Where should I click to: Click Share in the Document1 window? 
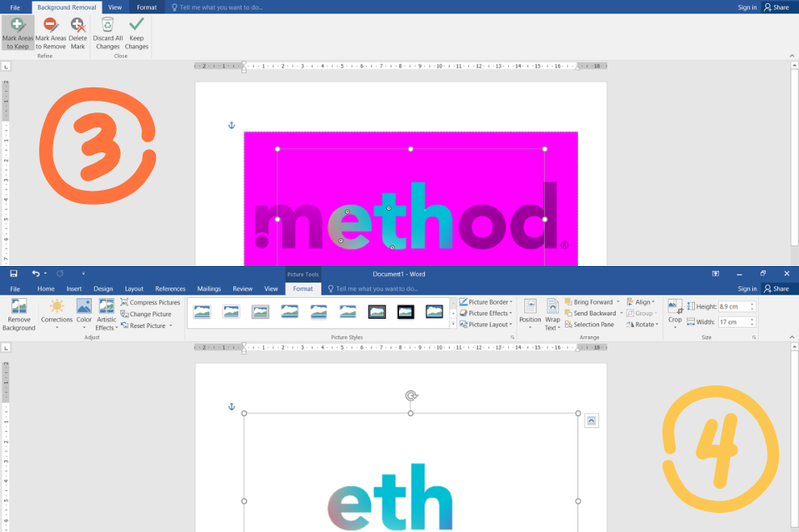pyautogui.click(x=777, y=289)
